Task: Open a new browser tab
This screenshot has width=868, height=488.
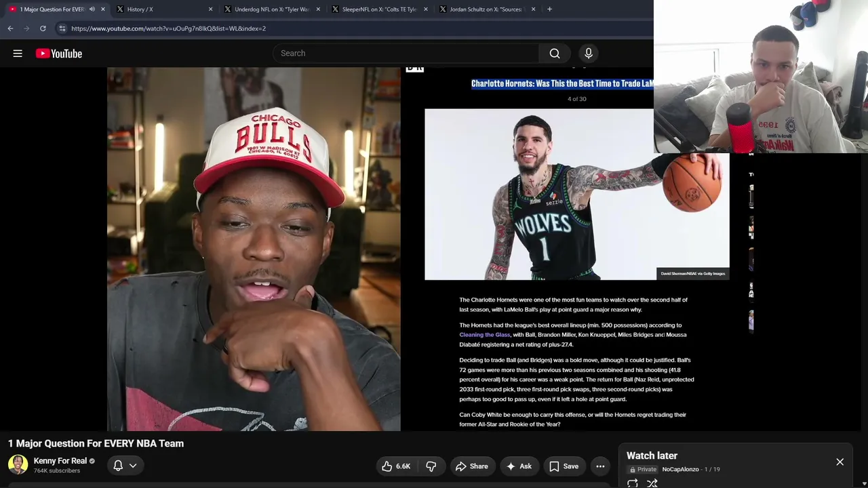Action: (x=549, y=9)
